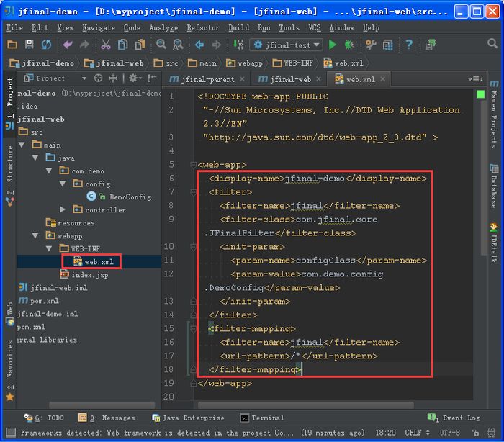504x442 pixels.
Task: Toggle tool window buttons icon bottom-left
Action: [11, 433]
